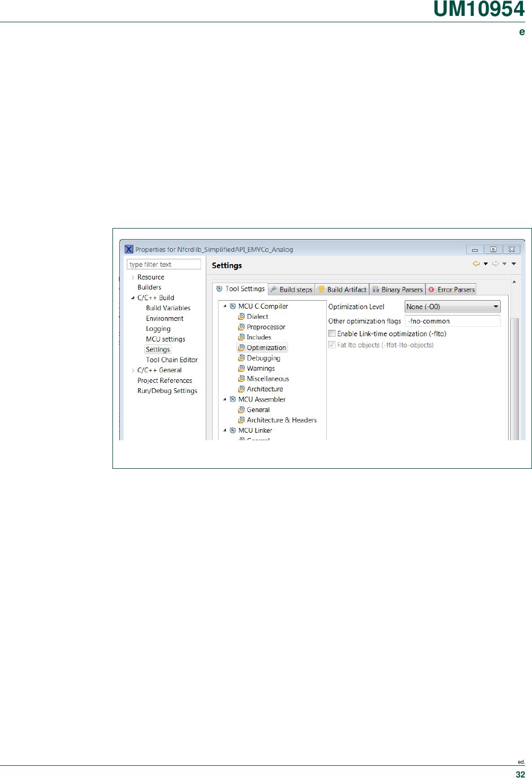
Task: Click the Preprocessor item icon
Action: click(x=241, y=327)
